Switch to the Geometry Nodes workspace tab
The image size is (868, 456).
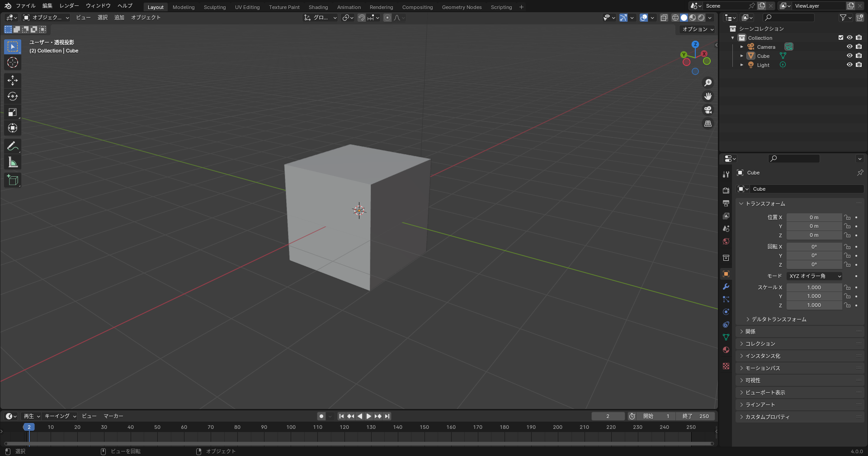462,7
